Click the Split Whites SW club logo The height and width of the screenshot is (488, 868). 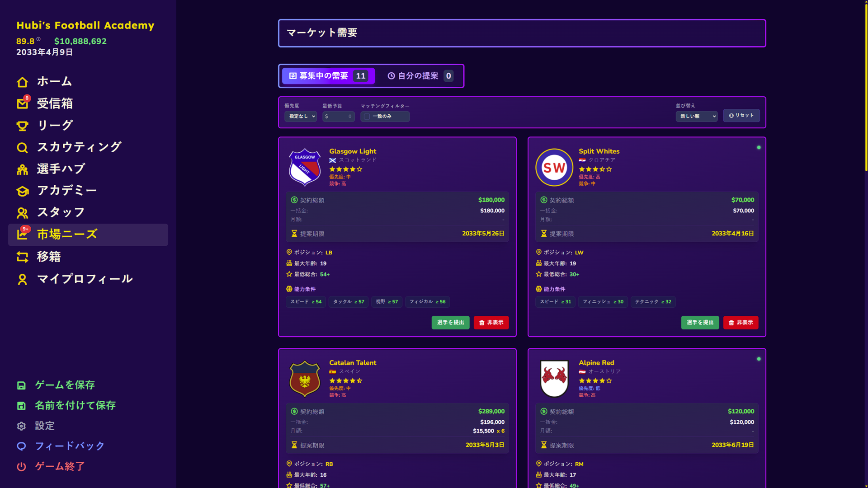coord(554,167)
